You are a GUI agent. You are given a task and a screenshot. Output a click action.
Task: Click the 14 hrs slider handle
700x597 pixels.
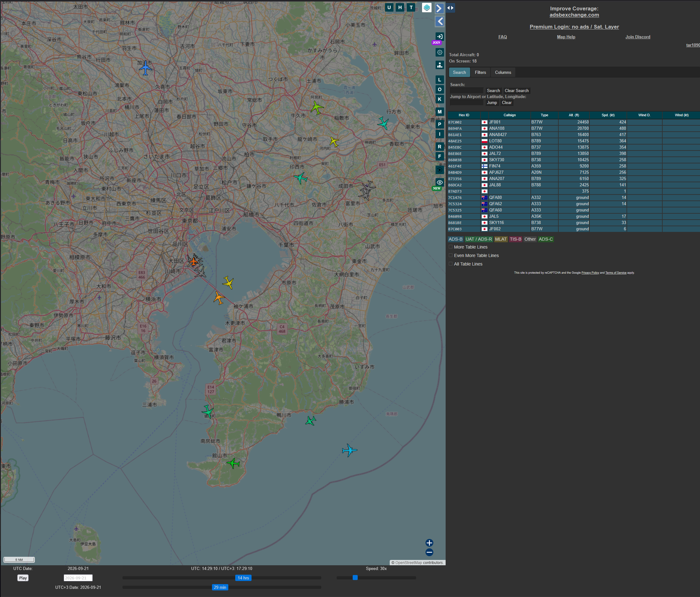coord(243,578)
